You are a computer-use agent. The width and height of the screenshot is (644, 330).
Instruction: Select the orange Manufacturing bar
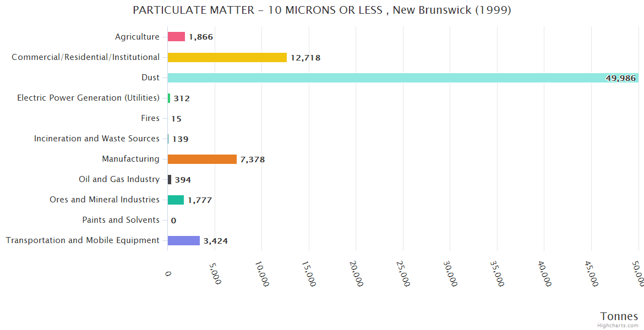pos(202,159)
